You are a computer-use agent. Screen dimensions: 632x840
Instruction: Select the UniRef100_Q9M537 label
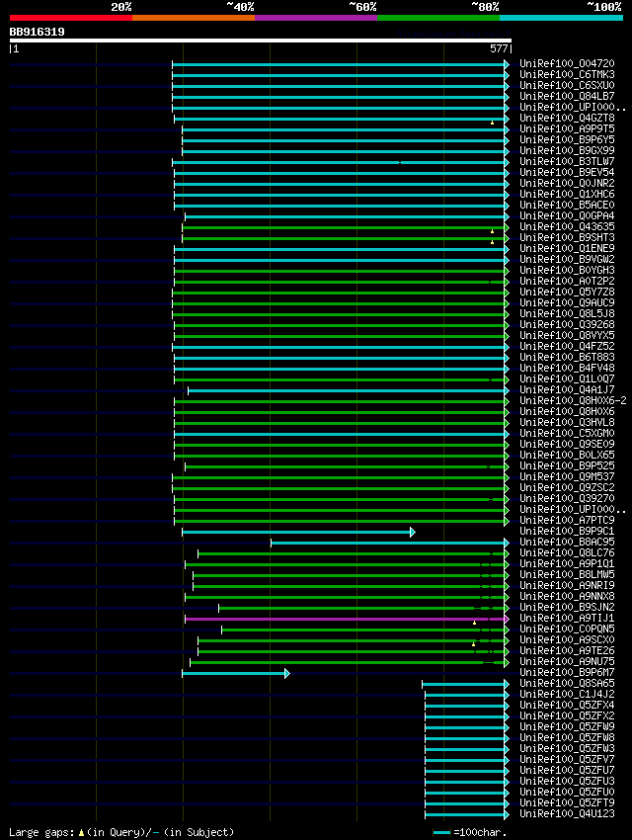click(x=567, y=476)
